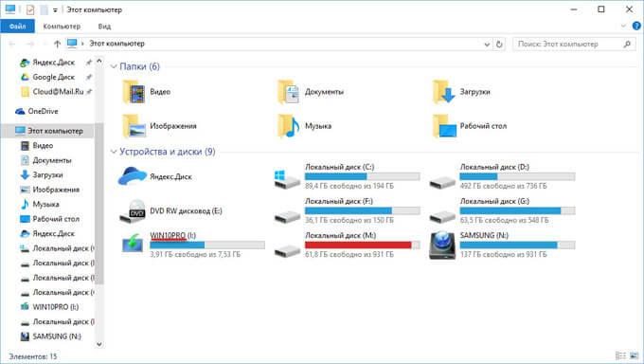Click the search magnifier icon
Viewport: 644px width, 364px height.
627,44
